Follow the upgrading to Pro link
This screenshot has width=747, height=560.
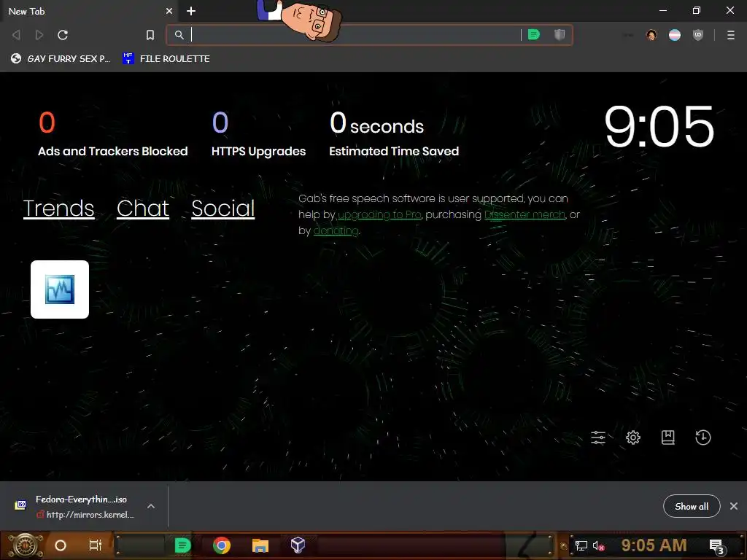[379, 215]
